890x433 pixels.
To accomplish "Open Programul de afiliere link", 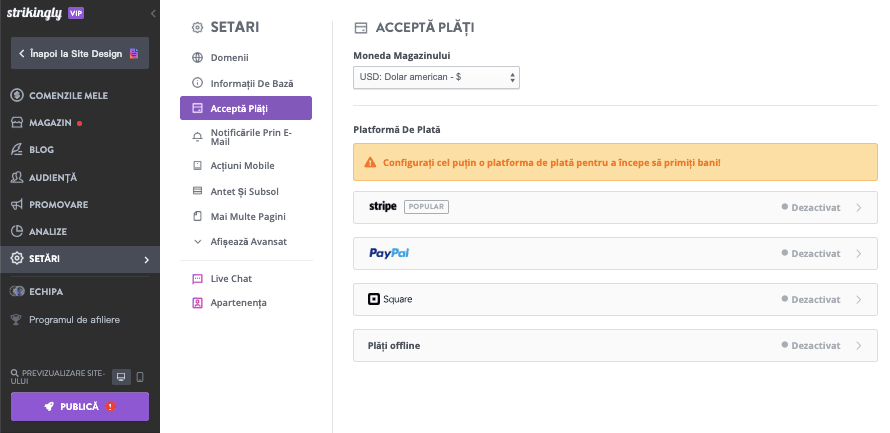I will (74, 320).
